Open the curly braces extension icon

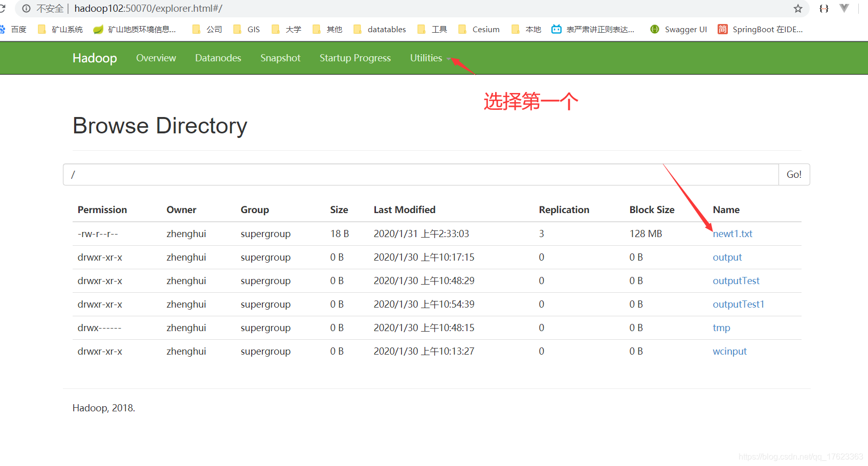pyautogui.click(x=824, y=8)
